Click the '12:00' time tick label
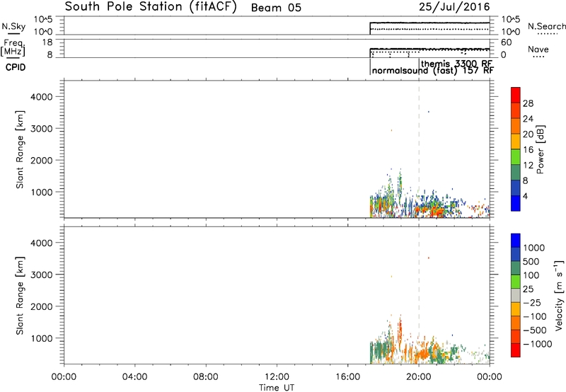 tap(277, 377)
